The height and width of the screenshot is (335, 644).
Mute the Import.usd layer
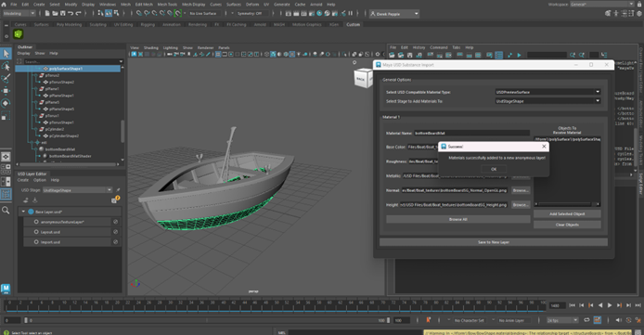[x=115, y=242]
